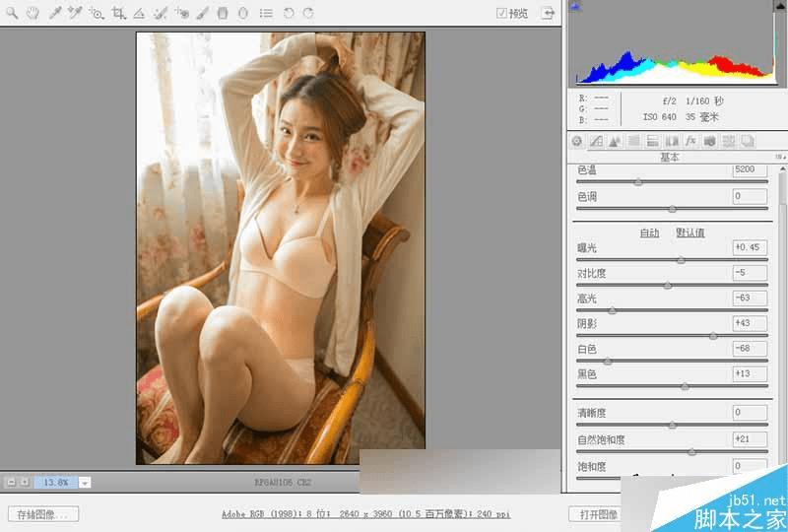Click the 自然饱和度 value field +21

750,439
